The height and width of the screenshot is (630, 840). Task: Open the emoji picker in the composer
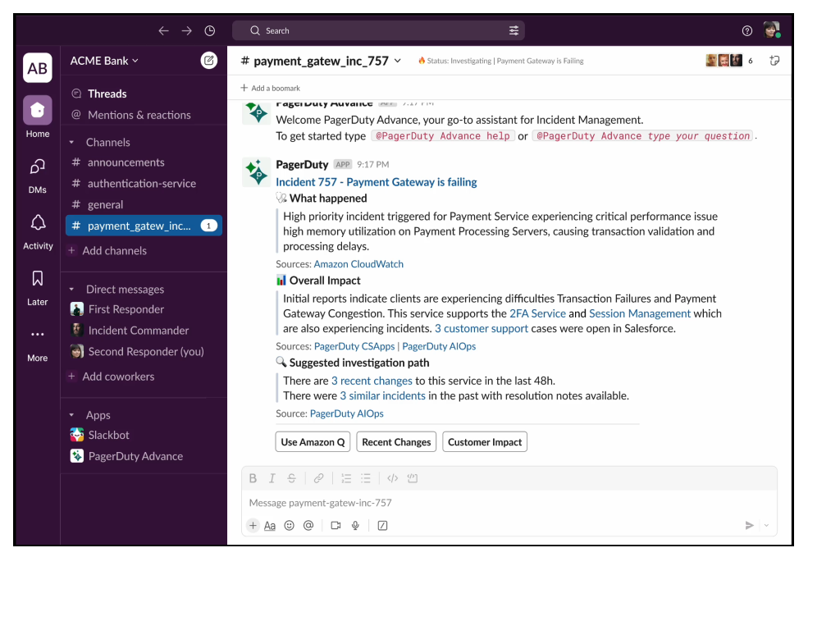click(289, 525)
